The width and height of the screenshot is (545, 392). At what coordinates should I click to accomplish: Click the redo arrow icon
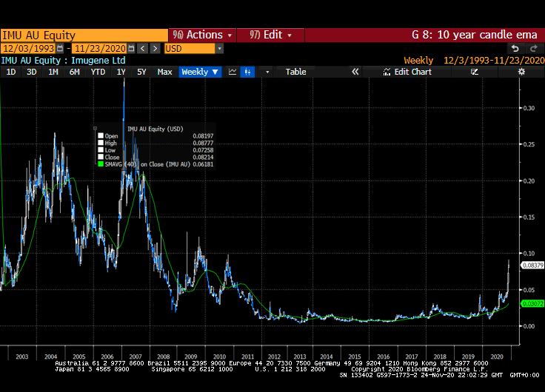(532, 48)
